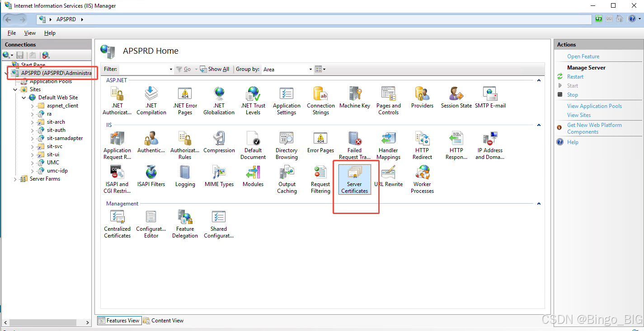Viewport: 644px width, 331px height.
Task: Collapse the Sites tree node
Action: click(x=16, y=89)
